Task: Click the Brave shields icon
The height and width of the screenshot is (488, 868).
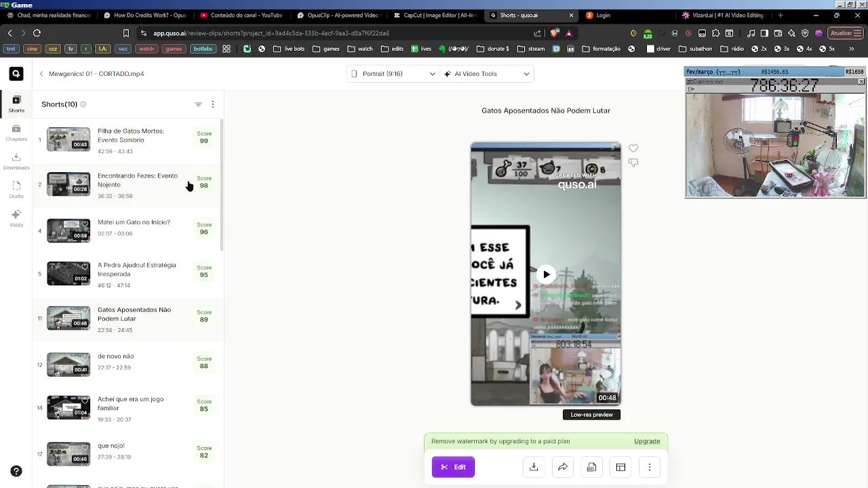Action: pyautogui.click(x=555, y=33)
